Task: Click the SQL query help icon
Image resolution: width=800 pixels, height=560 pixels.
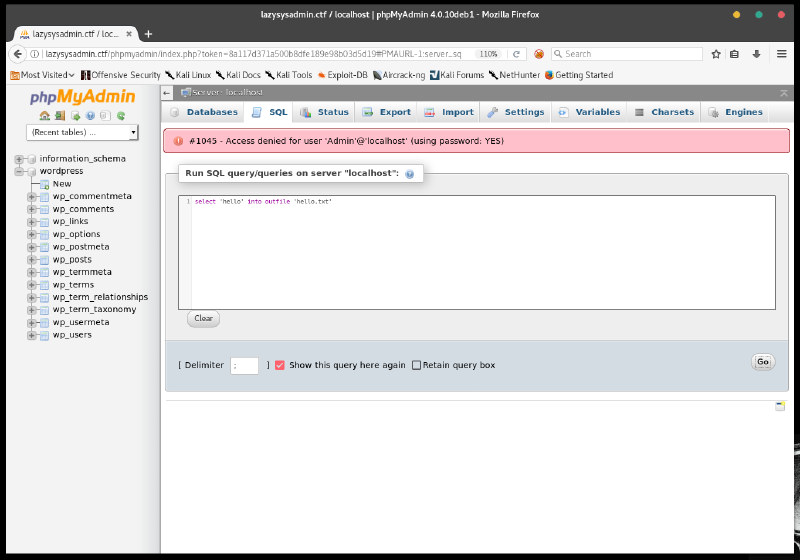Action: click(410, 174)
